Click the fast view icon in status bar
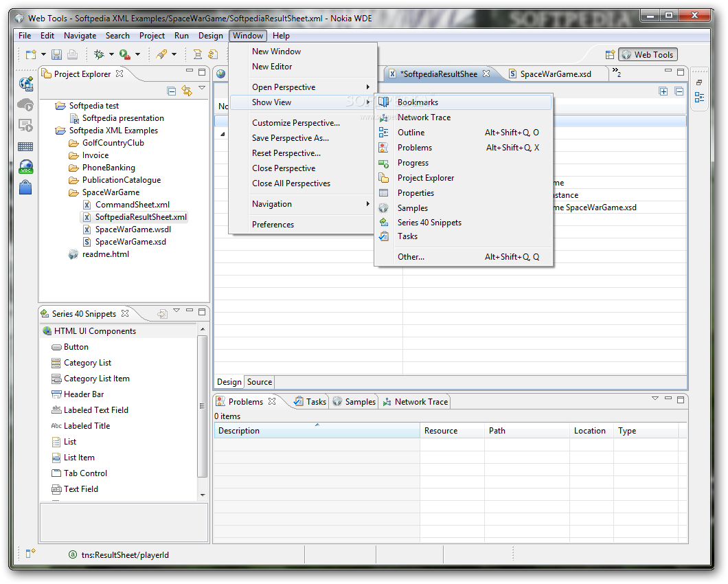The width and height of the screenshot is (728, 584). point(30,553)
